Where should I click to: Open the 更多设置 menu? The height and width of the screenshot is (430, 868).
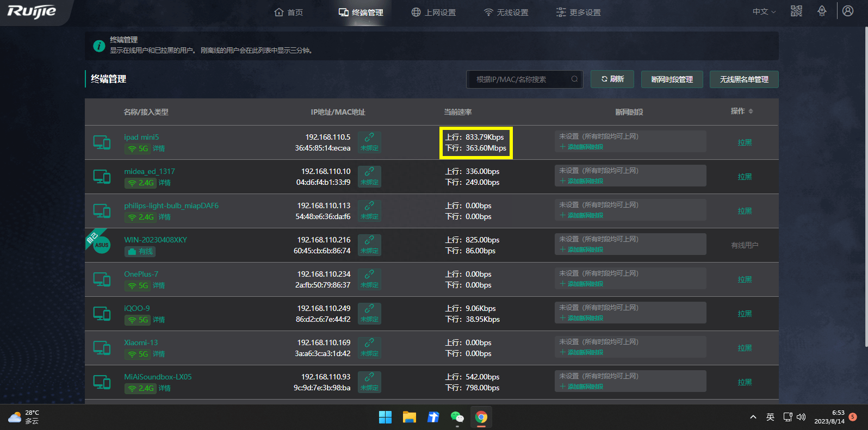pyautogui.click(x=579, y=12)
